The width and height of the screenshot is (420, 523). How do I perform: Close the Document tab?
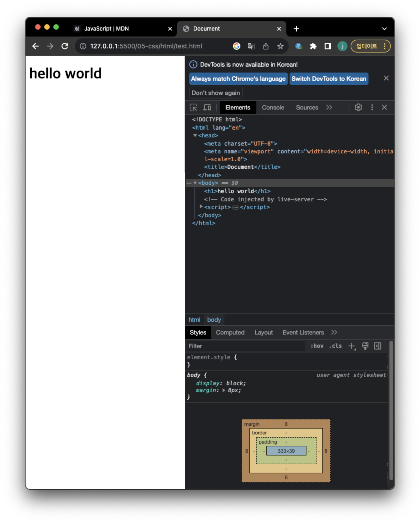point(279,29)
